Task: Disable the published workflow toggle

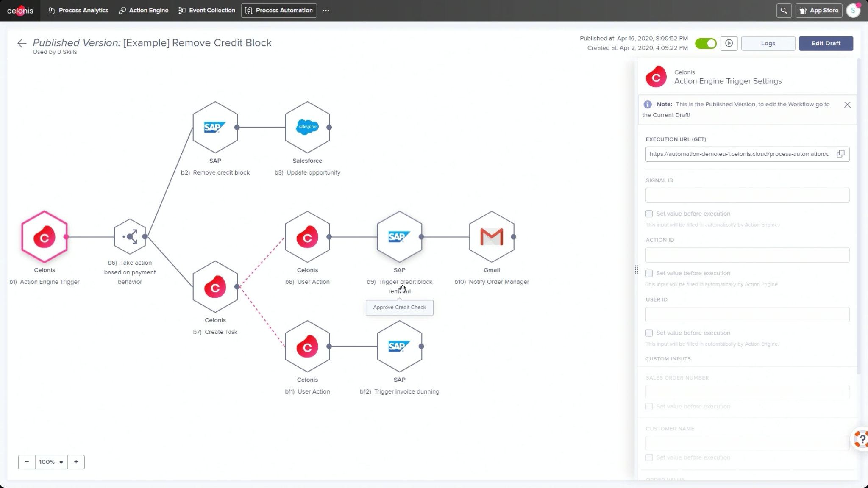Action: (x=705, y=43)
